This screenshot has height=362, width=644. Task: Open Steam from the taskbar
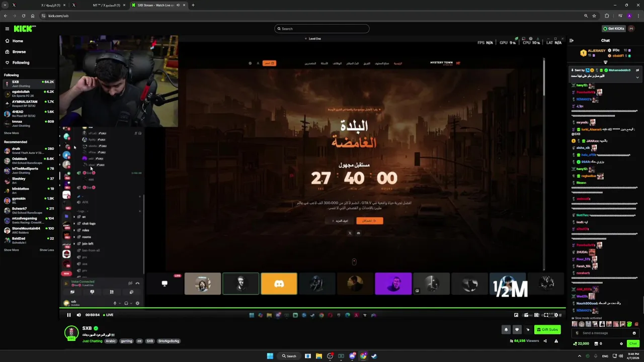point(374,356)
